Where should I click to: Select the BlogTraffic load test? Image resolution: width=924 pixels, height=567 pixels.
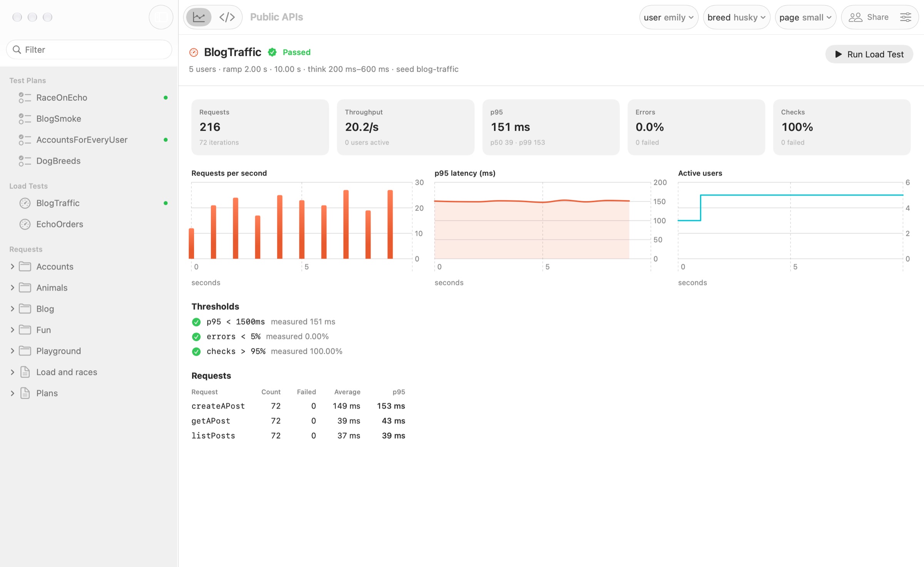coord(89,203)
